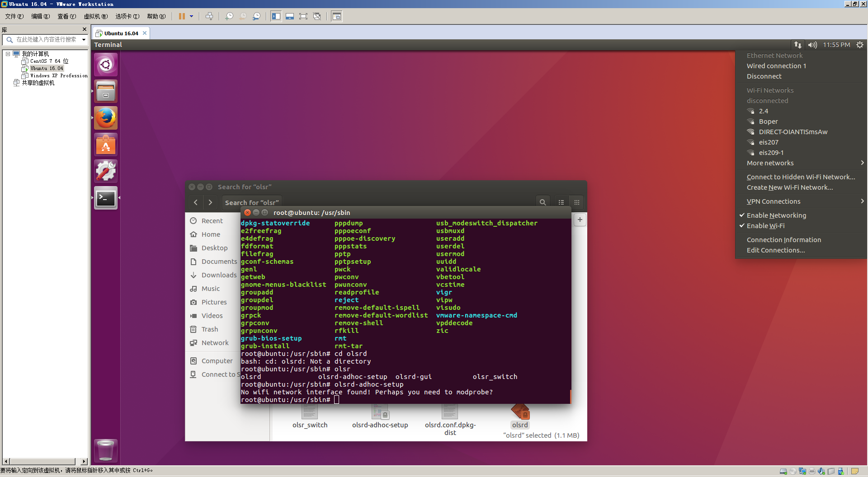Open the 编辑 menu in VMware

tap(41, 16)
